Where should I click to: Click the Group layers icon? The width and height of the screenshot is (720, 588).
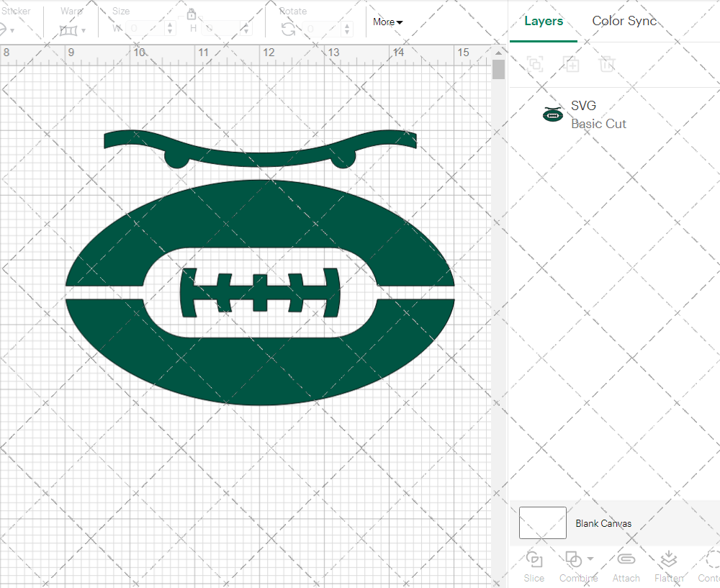[x=535, y=64]
